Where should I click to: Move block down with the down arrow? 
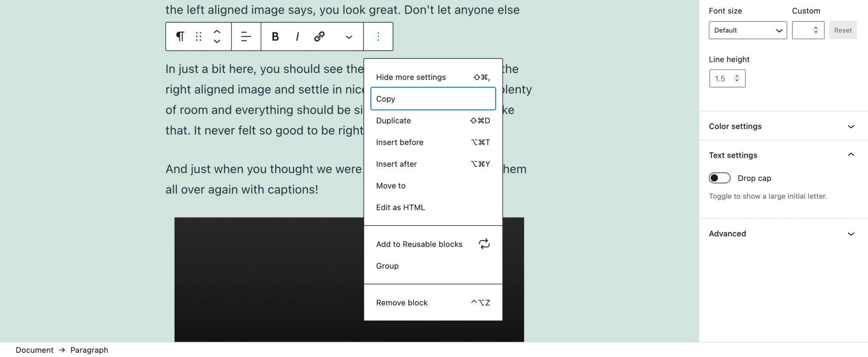pyautogui.click(x=217, y=41)
